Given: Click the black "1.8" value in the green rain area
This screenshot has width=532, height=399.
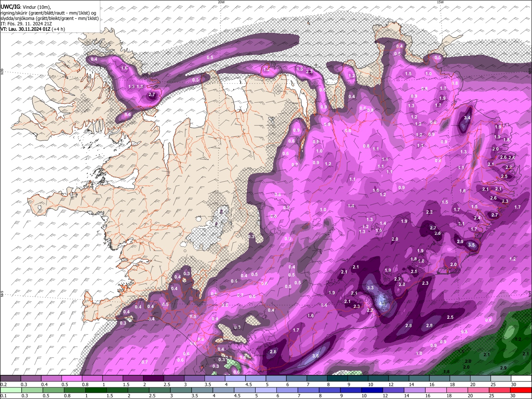Looking at the screenshot, I should pos(447,372).
